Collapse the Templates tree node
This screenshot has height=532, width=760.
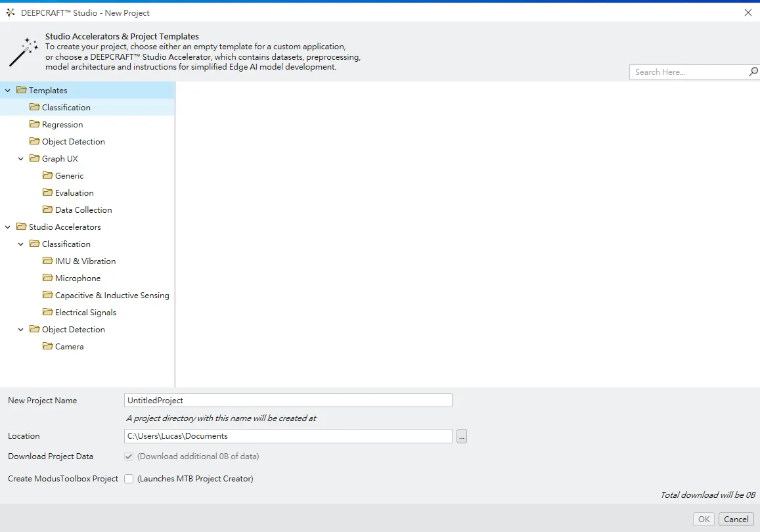coord(8,91)
